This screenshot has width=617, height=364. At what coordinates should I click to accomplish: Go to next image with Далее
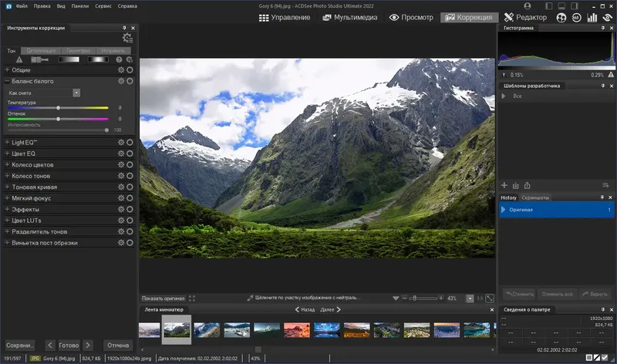(331, 310)
